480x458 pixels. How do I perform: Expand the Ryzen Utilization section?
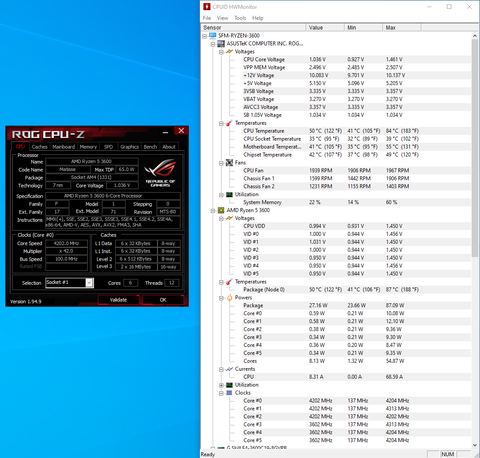pyautogui.click(x=221, y=385)
